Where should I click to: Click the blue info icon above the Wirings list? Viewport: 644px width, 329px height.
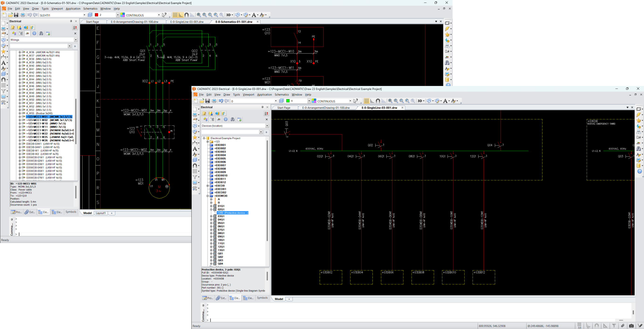[x=34, y=33]
